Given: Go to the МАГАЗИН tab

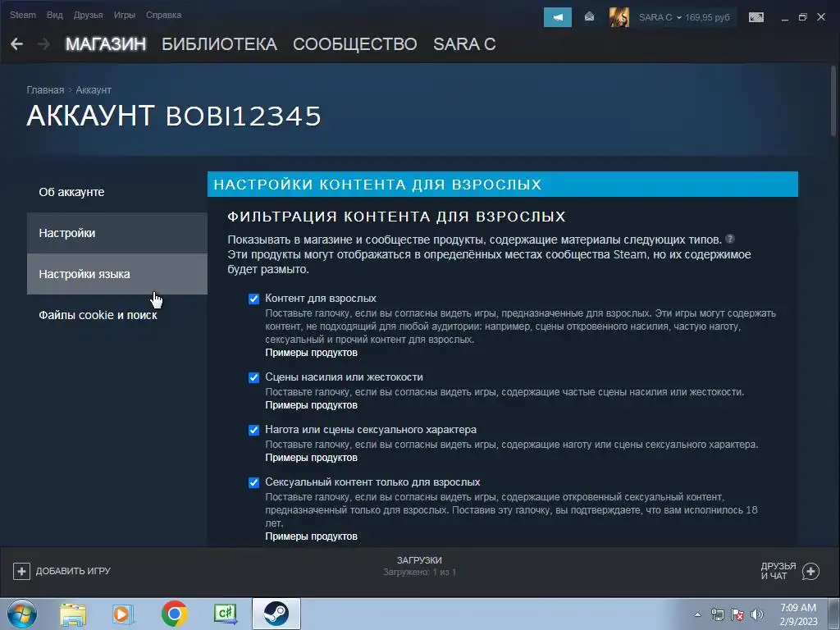Looking at the screenshot, I should pos(106,44).
